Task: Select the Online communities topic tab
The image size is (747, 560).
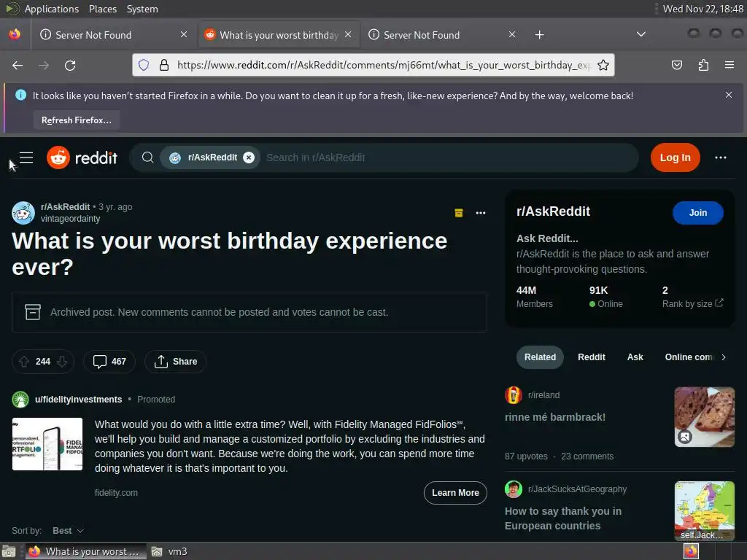Action: tap(689, 357)
